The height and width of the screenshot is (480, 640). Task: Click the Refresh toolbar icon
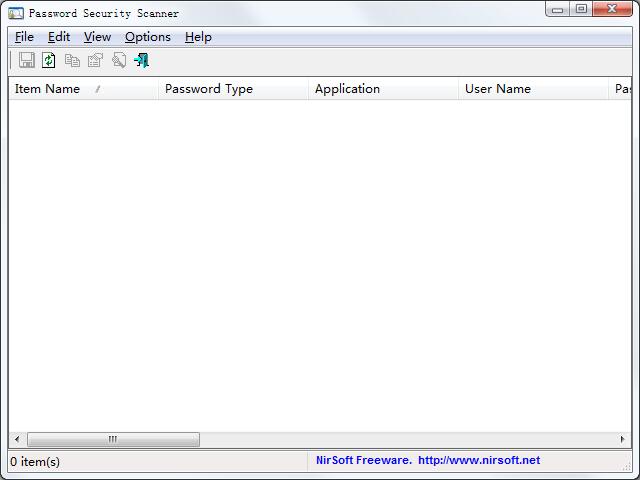click(x=49, y=60)
